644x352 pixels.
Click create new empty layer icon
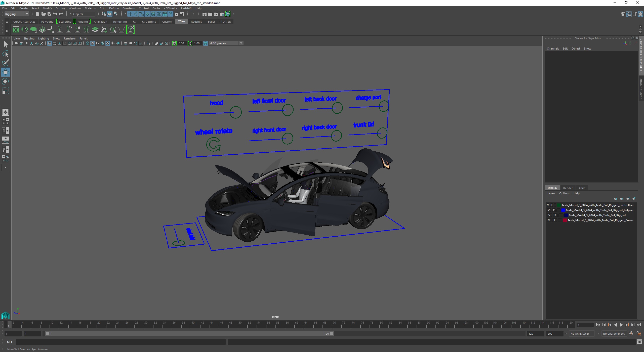click(628, 199)
